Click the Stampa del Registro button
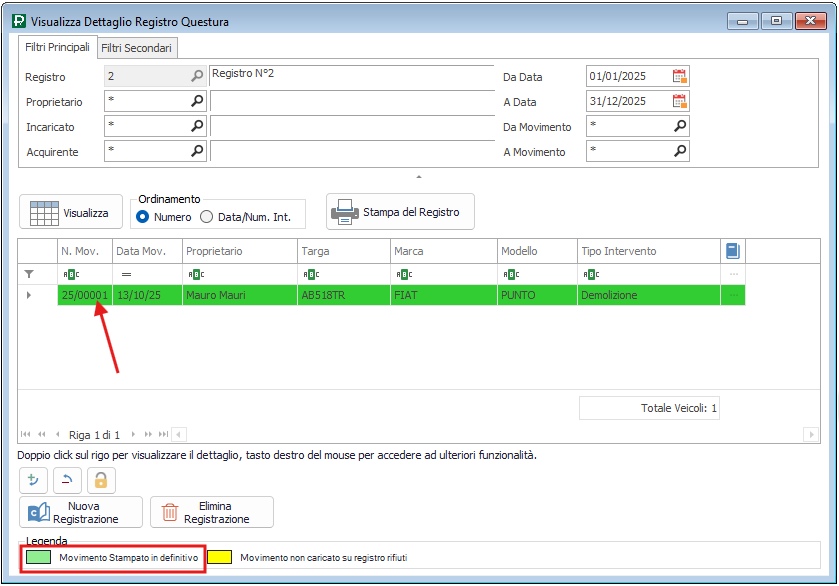839x586 pixels. click(400, 212)
